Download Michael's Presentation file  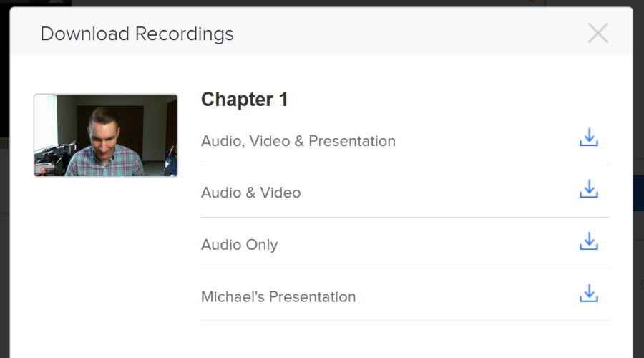pyautogui.click(x=589, y=294)
